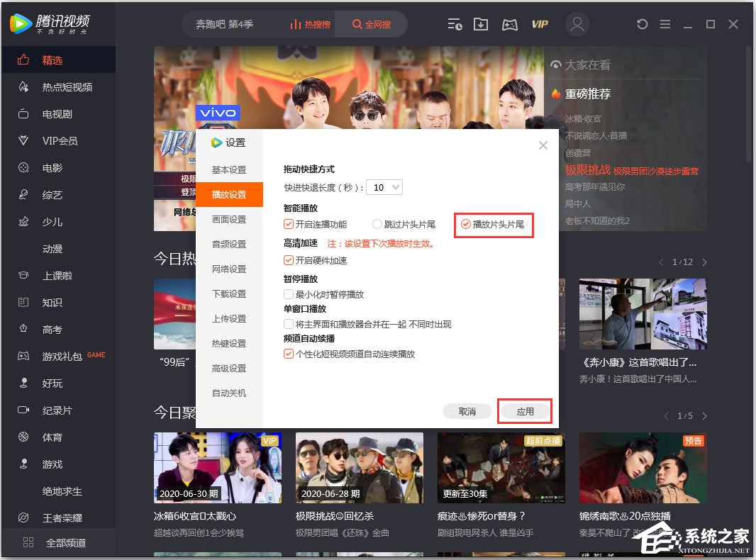This screenshot has width=756, height=560.
Task: Open the VIP icon in the top toolbar
Action: (x=540, y=24)
